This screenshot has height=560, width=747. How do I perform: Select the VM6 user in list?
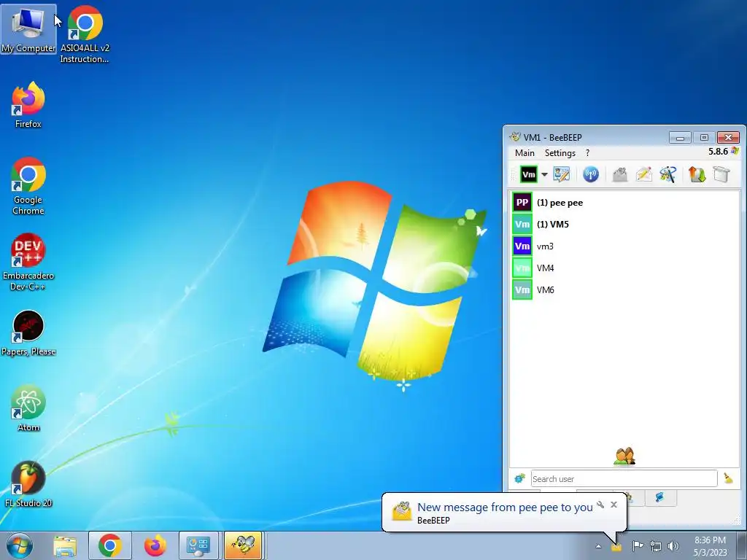coord(624,290)
